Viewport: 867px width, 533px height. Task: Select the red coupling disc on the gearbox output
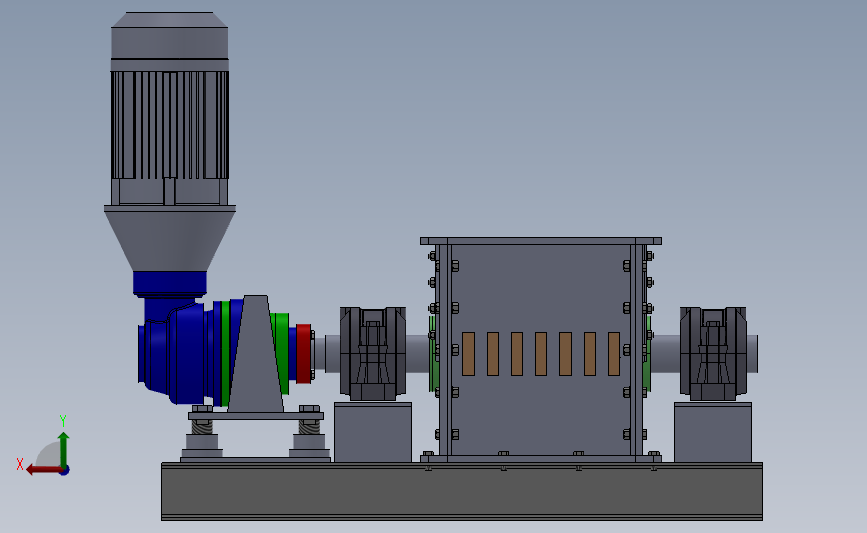(304, 354)
